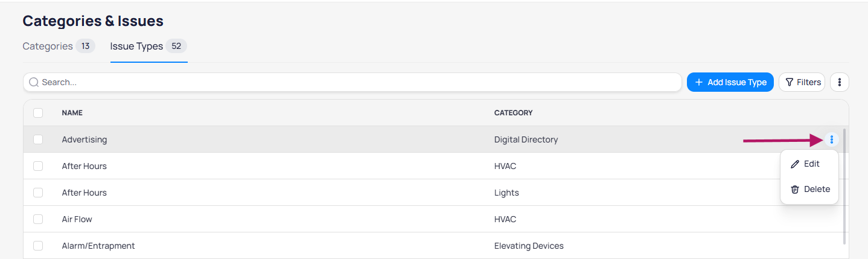
Task: Choose Edit from the row menu
Action: point(811,164)
